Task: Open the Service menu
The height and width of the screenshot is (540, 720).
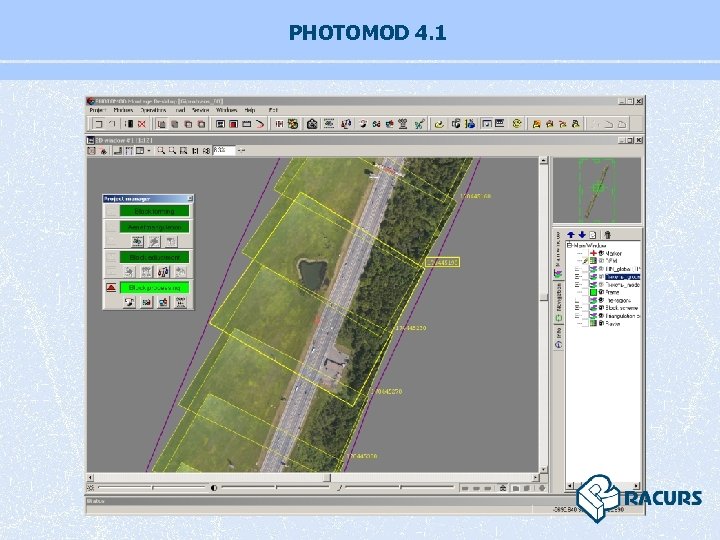Action: [200, 110]
